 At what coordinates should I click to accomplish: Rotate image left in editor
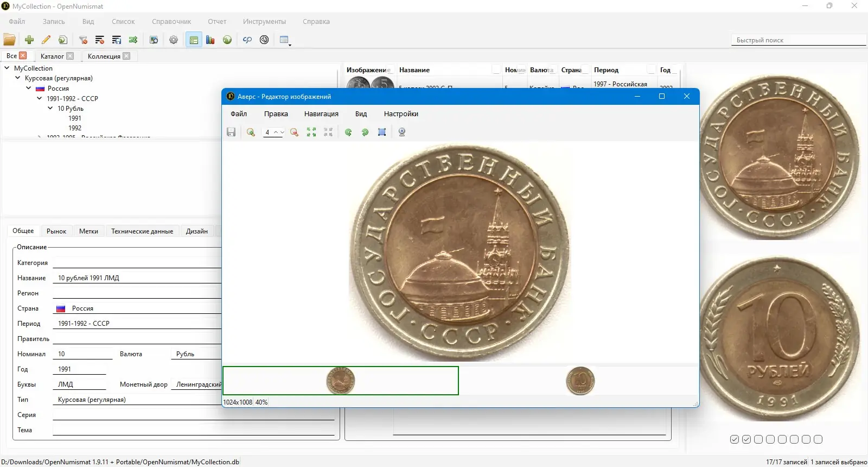point(348,132)
